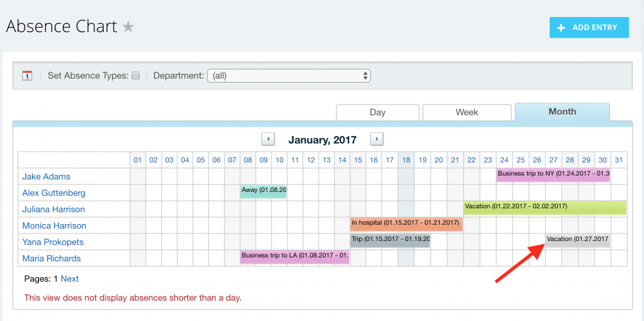Toggle the Set Absence Types checkbox

tap(136, 76)
